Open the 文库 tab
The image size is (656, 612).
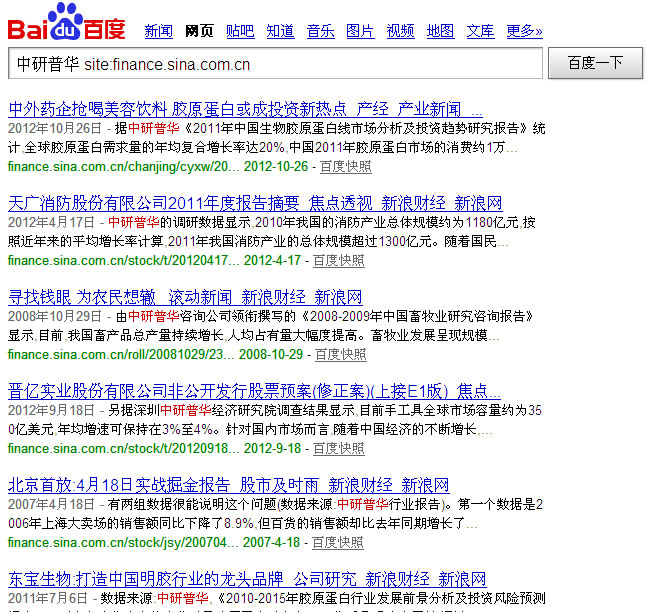pyautogui.click(x=480, y=31)
